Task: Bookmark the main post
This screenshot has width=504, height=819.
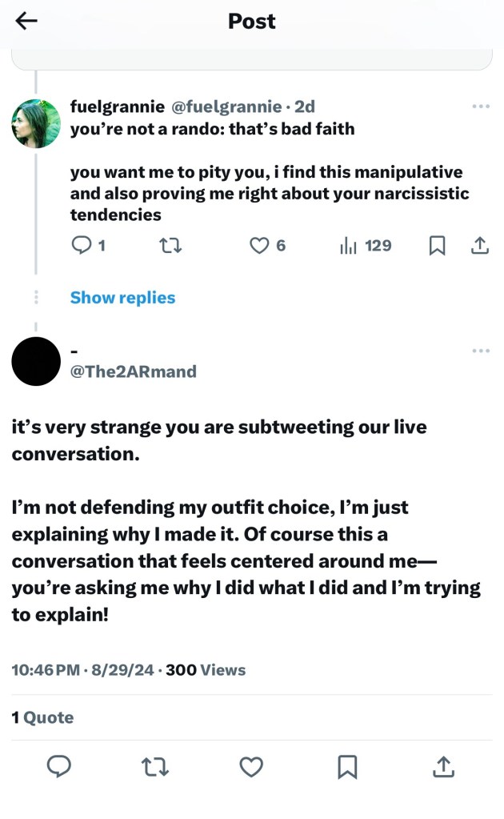Action: pos(347,767)
